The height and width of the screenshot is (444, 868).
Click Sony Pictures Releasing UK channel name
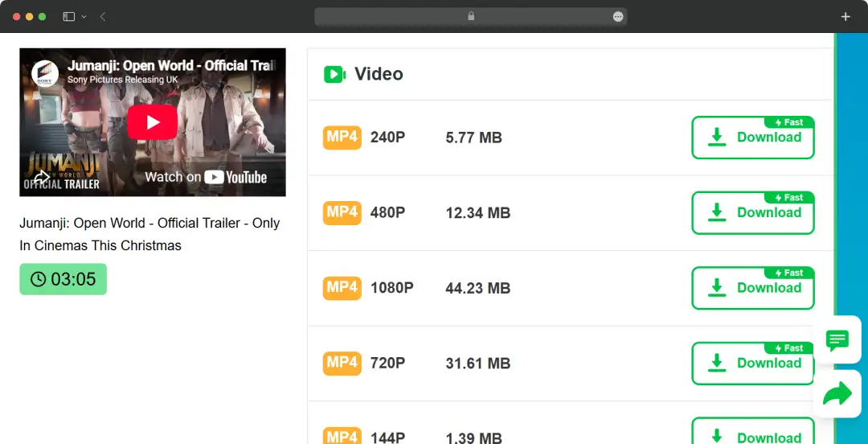coord(123,80)
